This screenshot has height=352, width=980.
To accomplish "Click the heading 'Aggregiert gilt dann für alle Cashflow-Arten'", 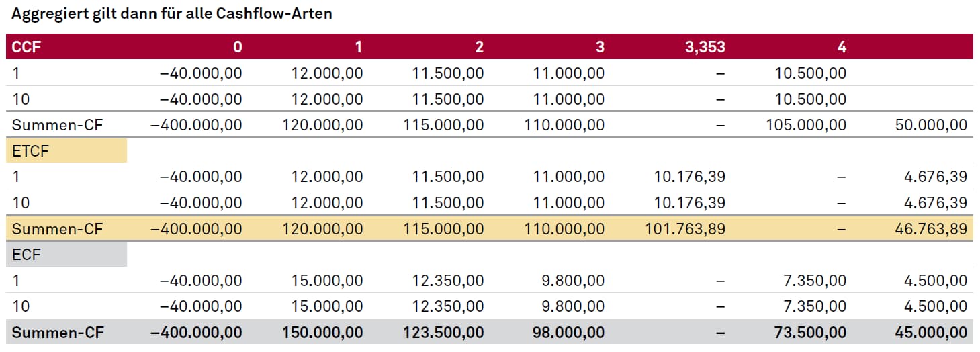I will [x=172, y=13].
